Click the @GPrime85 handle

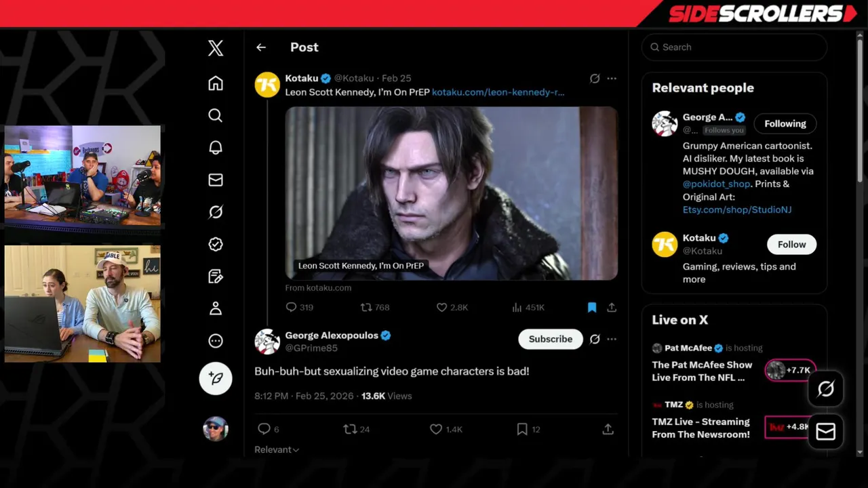tap(311, 348)
